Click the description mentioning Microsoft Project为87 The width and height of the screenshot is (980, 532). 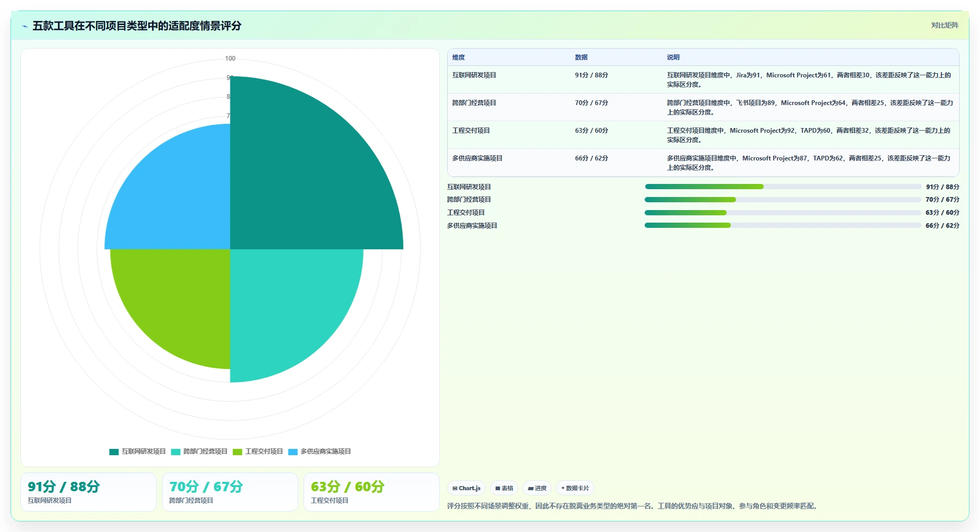pyautogui.click(x=809, y=163)
